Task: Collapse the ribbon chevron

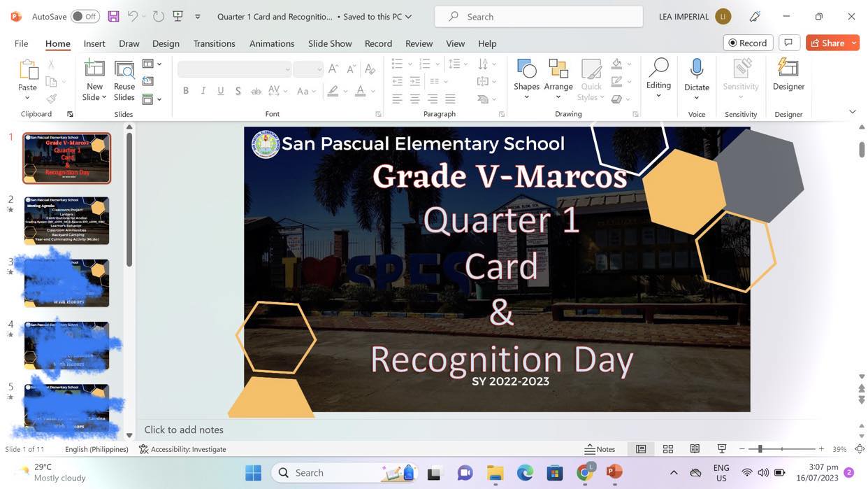Action: (852, 111)
